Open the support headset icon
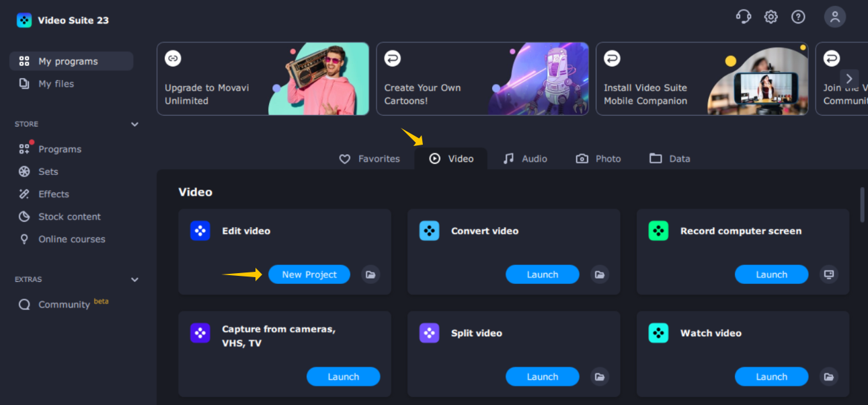This screenshot has width=868, height=405. tap(744, 17)
